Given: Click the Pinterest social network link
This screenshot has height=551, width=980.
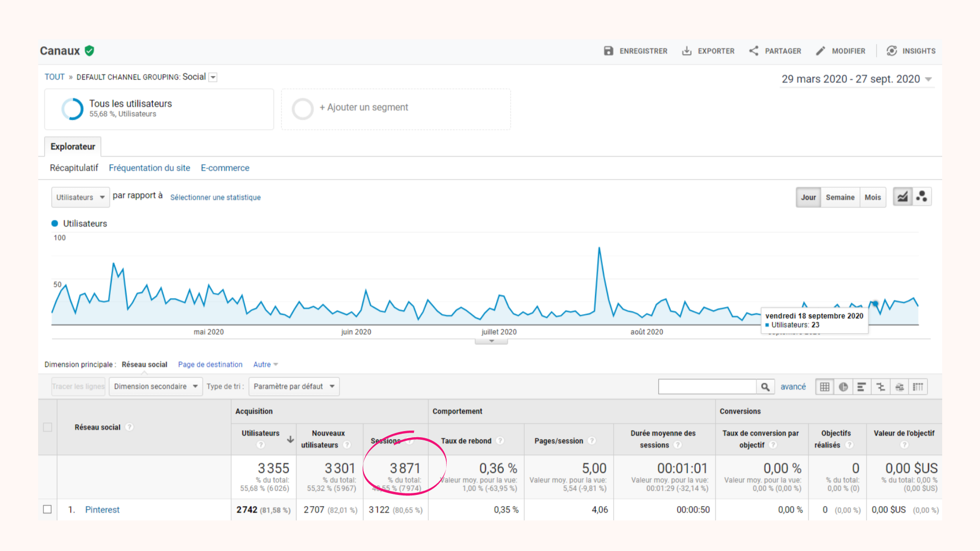Looking at the screenshot, I should click(102, 510).
